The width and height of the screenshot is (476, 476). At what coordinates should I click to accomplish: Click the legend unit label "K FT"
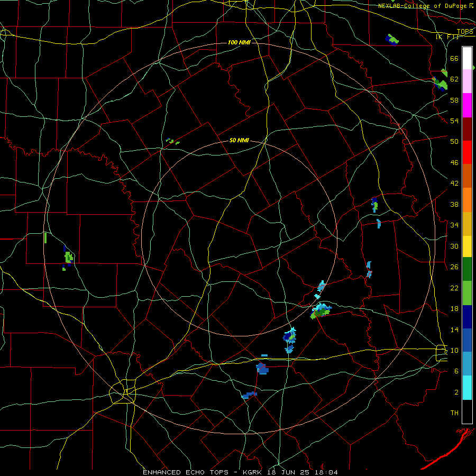coord(447,36)
